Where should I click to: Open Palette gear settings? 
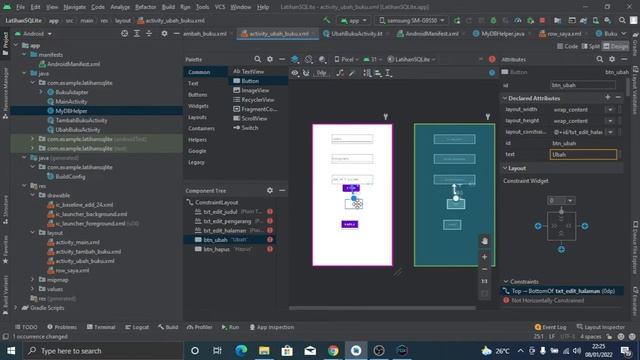(x=270, y=59)
